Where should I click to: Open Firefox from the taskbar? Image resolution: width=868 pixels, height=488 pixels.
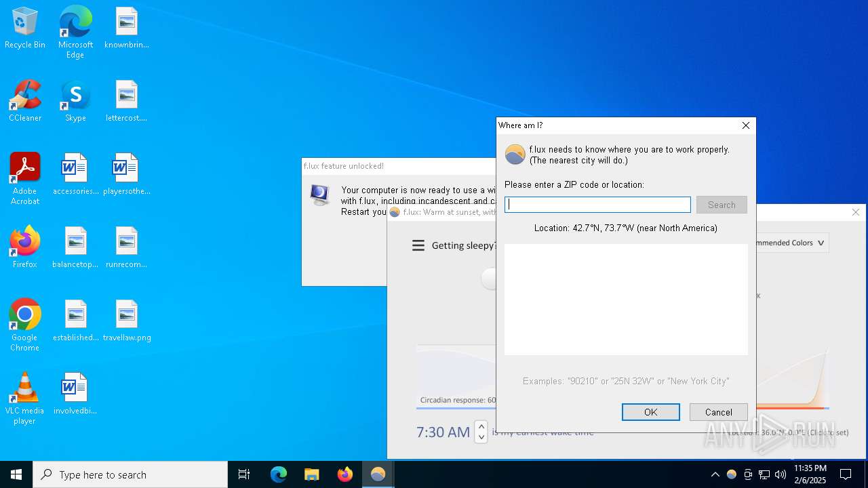(345, 474)
